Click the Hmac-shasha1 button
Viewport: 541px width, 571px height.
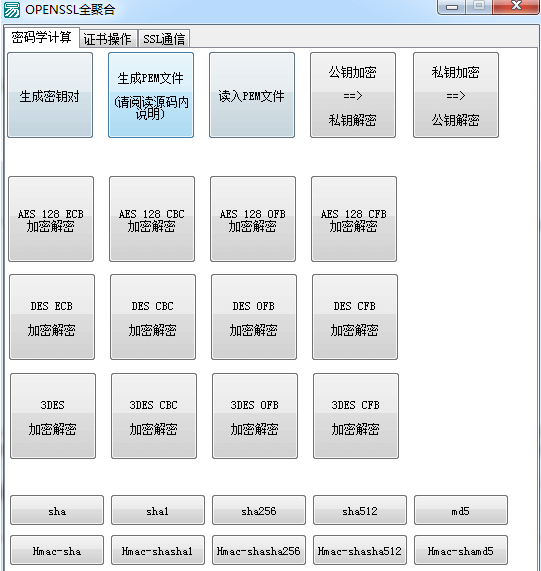(x=158, y=550)
